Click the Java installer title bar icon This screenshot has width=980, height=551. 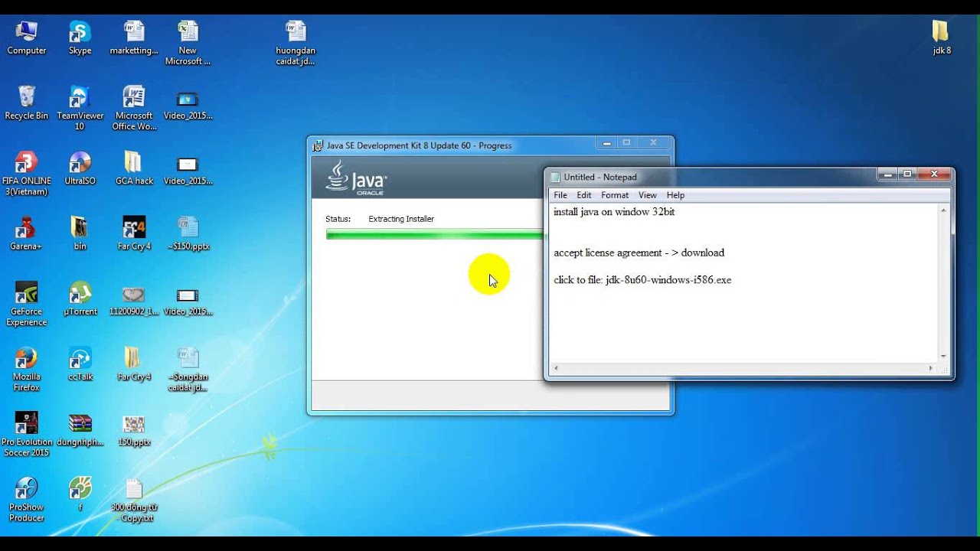[318, 145]
